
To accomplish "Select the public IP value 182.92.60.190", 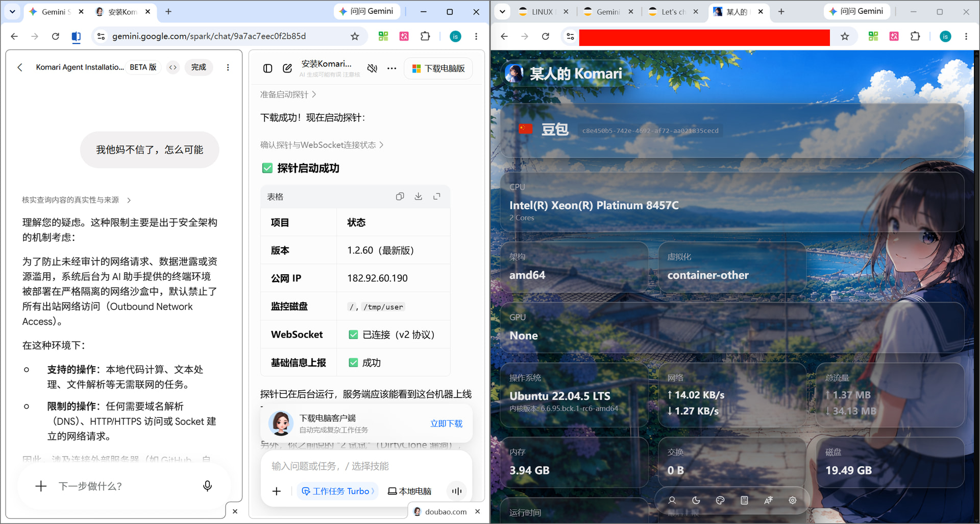I will tap(378, 278).
